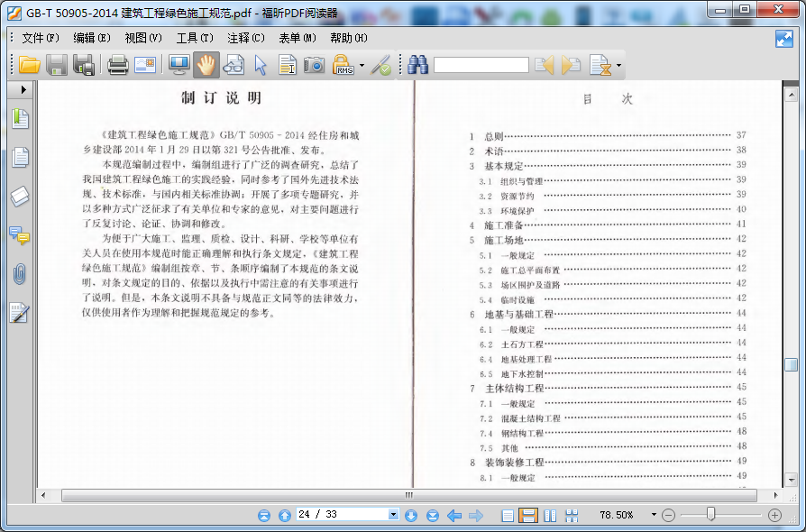The height and width of the screenshot is (532, 806).
Task: Expand the navigation panel arrow
Action: tap(23, 90)
